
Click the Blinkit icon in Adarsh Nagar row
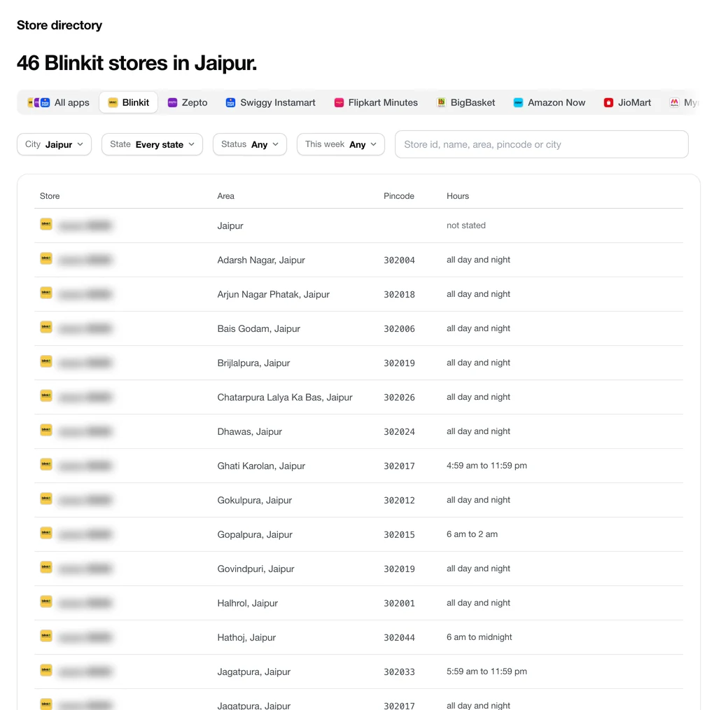point(46,258)
